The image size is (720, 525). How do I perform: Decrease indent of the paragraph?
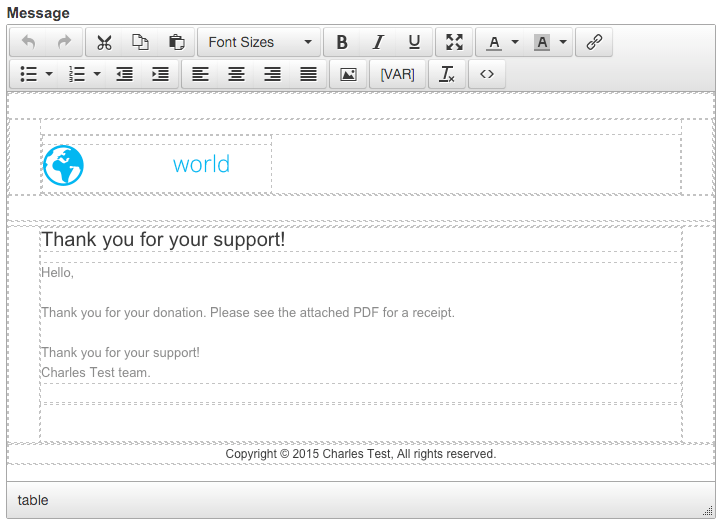coord(124,74)
